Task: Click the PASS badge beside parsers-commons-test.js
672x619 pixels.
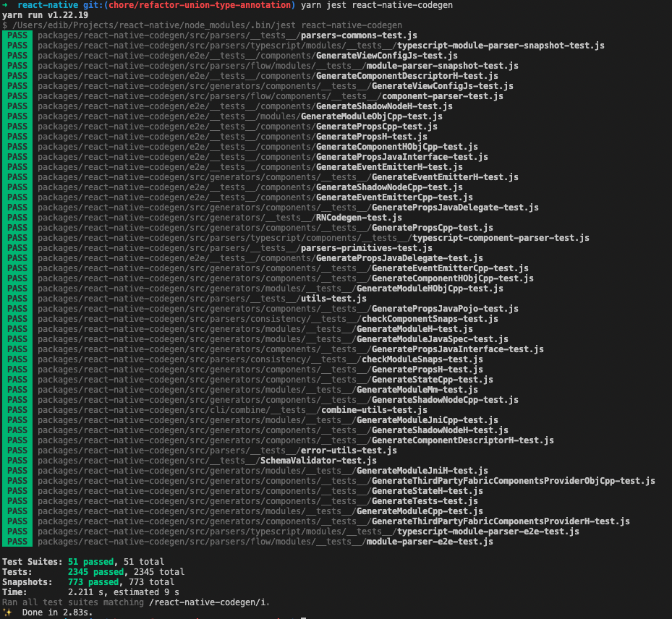Action: coord(17,35)
